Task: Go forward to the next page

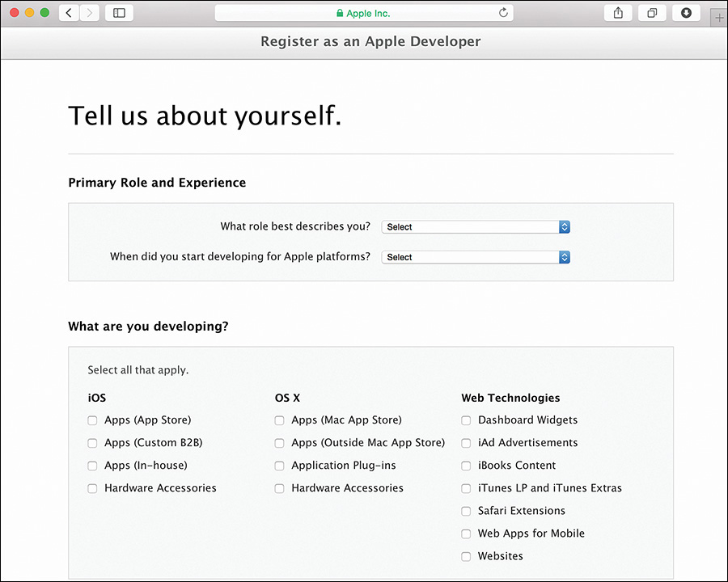Action: [x=89, y=13]
